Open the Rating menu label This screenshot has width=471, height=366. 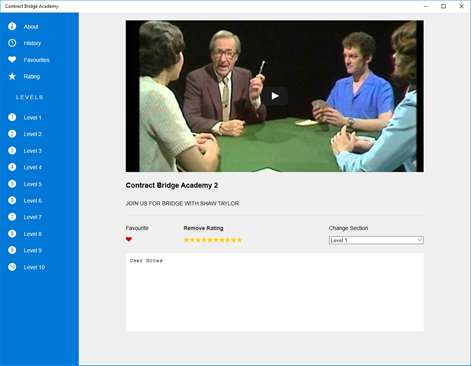tap(32, 77)
